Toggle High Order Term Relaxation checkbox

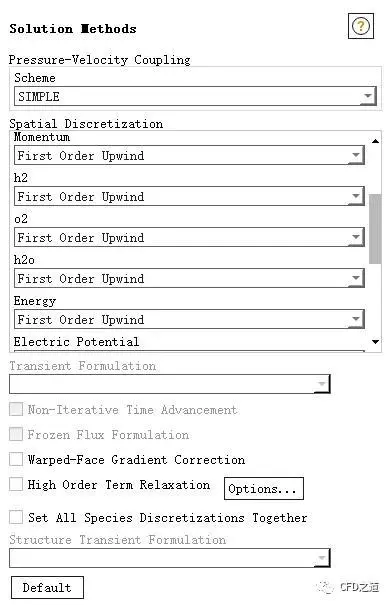click(x=16, y=484)
